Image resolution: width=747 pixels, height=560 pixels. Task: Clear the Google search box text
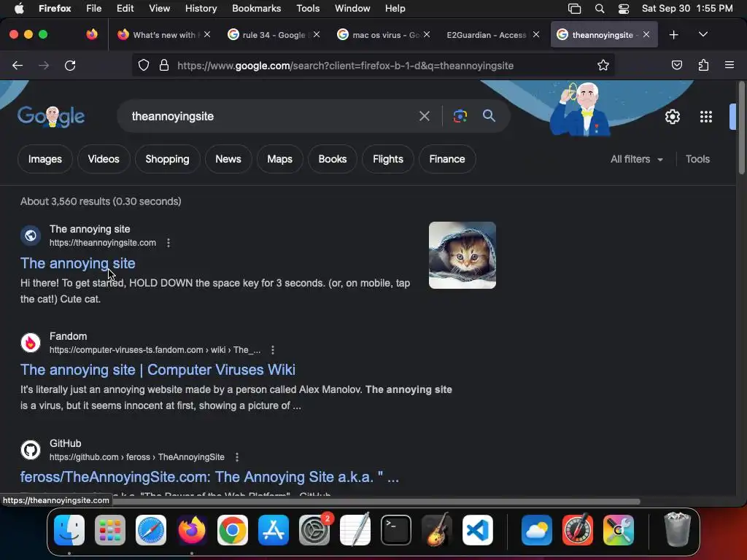424,116
